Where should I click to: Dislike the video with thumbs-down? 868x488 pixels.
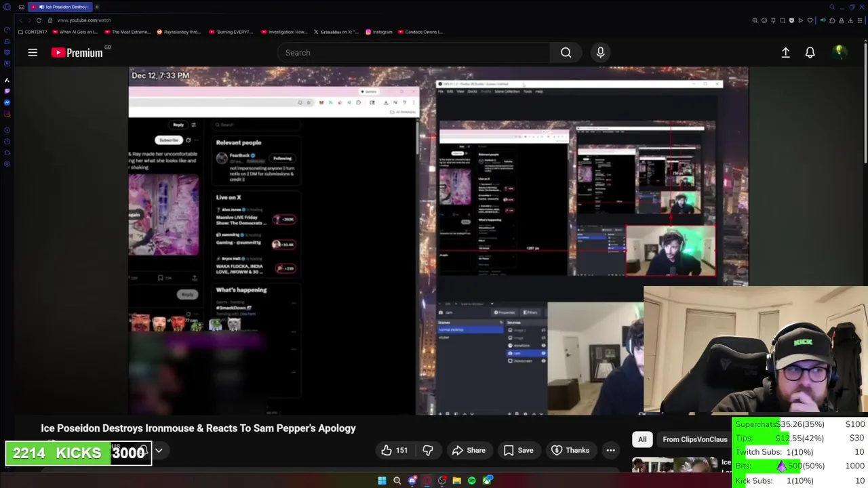click(x=428, y=450)
